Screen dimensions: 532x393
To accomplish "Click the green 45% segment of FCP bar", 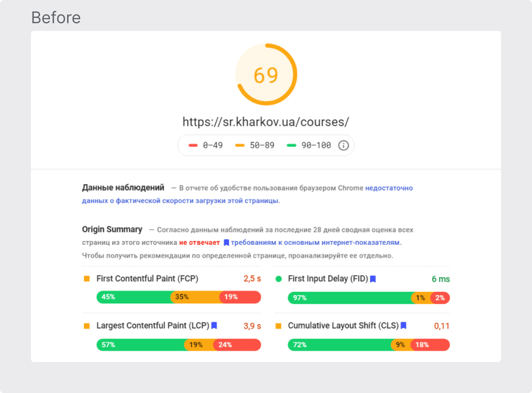I will click(x=134, y=297).
